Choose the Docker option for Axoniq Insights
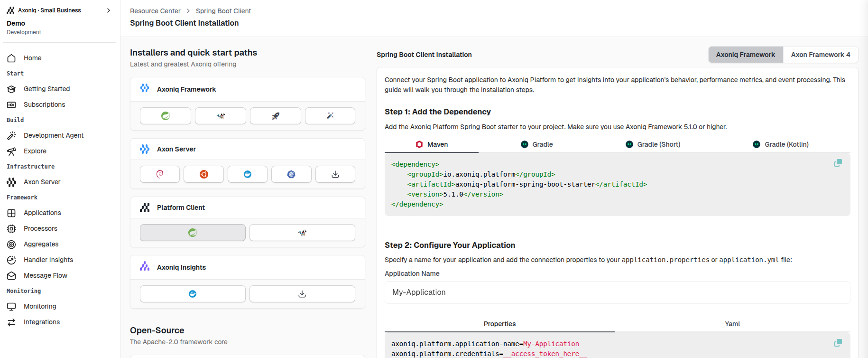 pyautogui.click(x=193, y=294)
